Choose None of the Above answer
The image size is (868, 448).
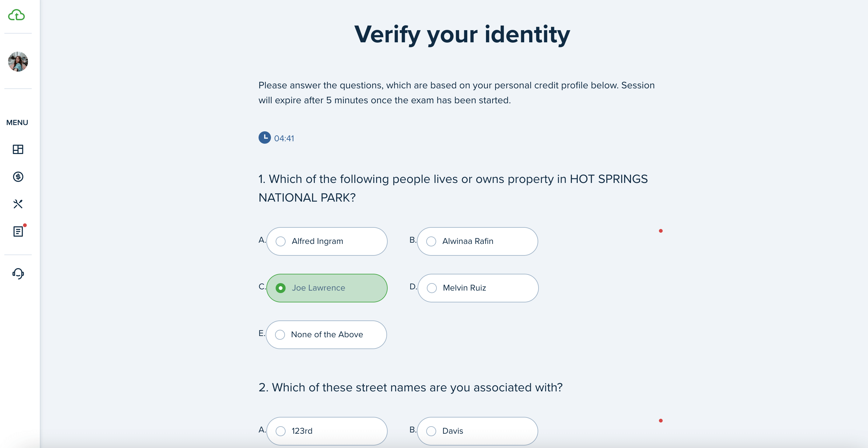point(326,334)
